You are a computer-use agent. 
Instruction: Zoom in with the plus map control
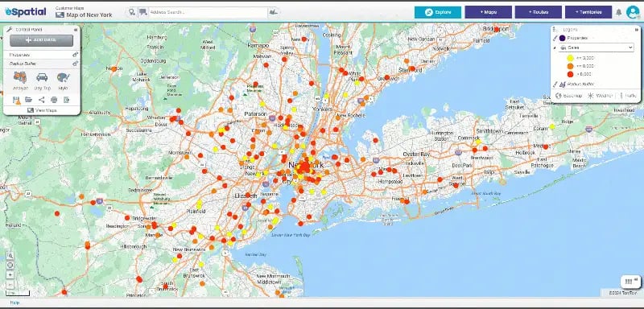point(10,275)
